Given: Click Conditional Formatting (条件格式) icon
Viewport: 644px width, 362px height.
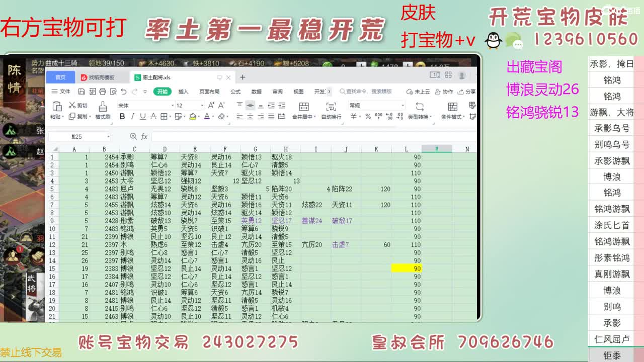Looking at the screenshot, I should [x=452, y=107].
